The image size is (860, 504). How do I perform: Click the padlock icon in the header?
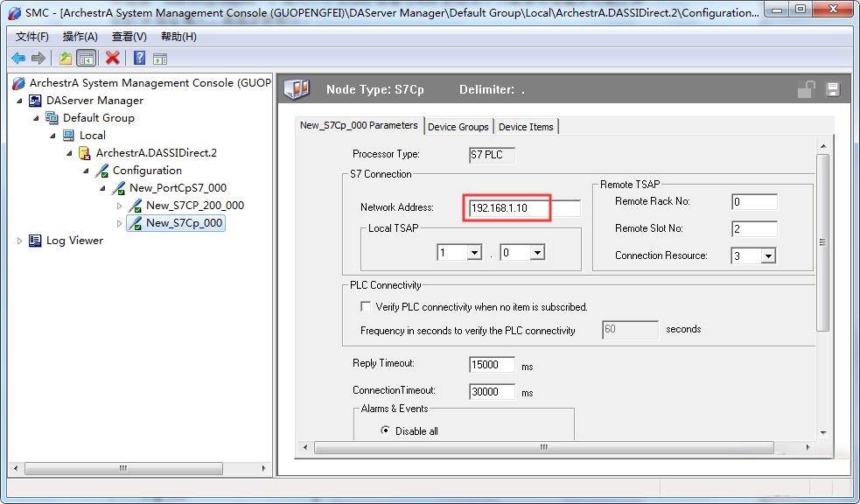click(x=806, y=89)
